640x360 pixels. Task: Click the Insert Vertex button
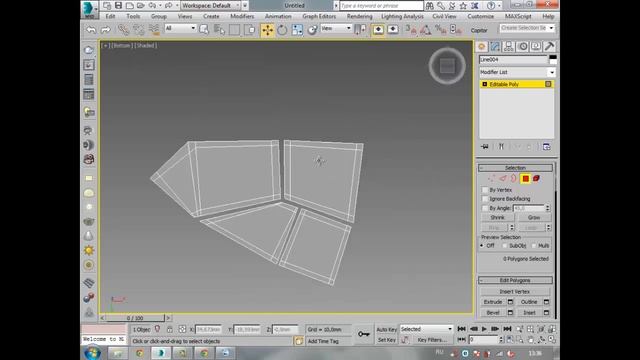click(x=514, y=292)
